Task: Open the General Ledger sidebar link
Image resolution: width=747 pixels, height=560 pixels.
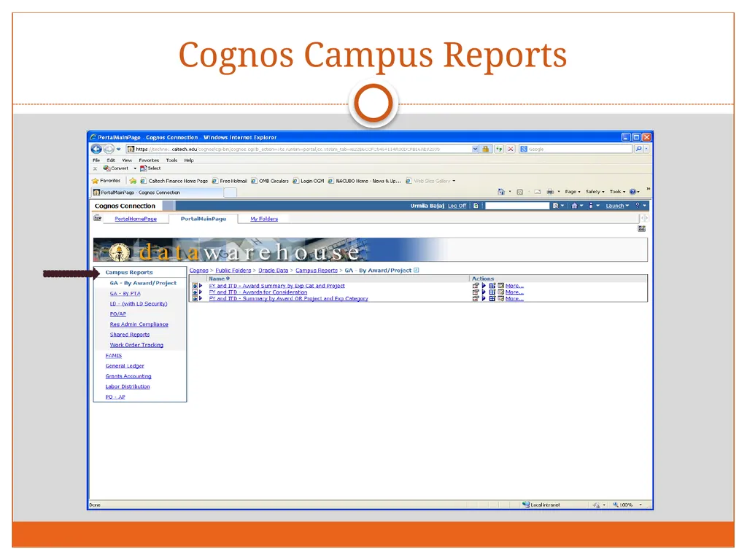Action: 124,366
